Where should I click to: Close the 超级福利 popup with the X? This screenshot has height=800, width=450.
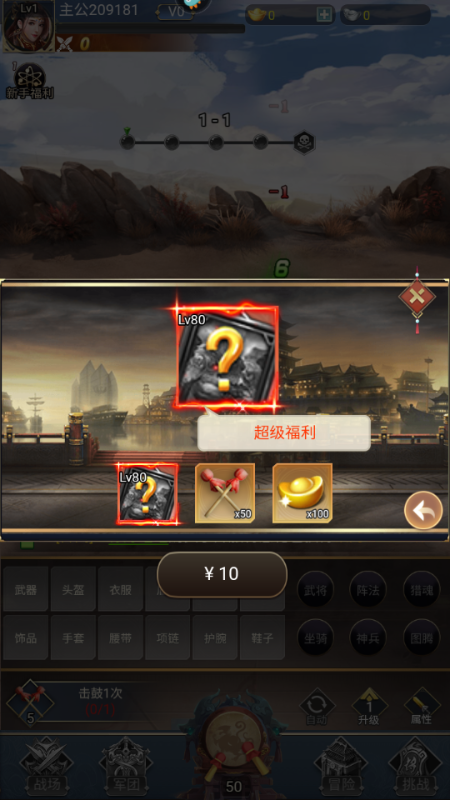pos(417,296)
